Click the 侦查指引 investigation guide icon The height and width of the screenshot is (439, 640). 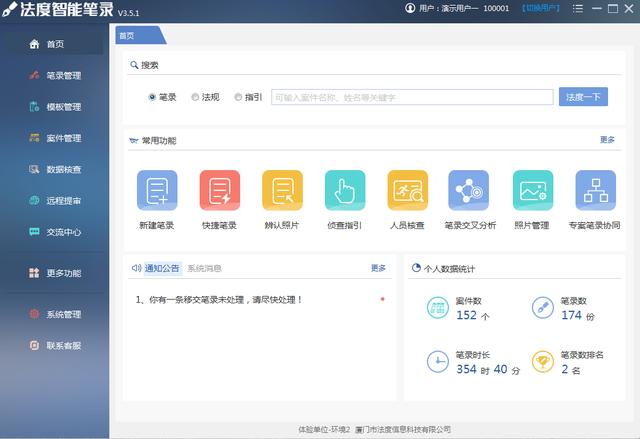(345, 190)
